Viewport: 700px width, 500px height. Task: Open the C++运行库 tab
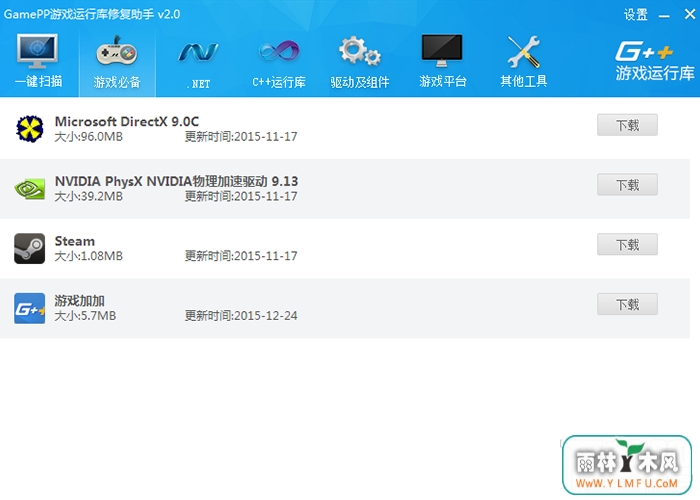[279, 63]
